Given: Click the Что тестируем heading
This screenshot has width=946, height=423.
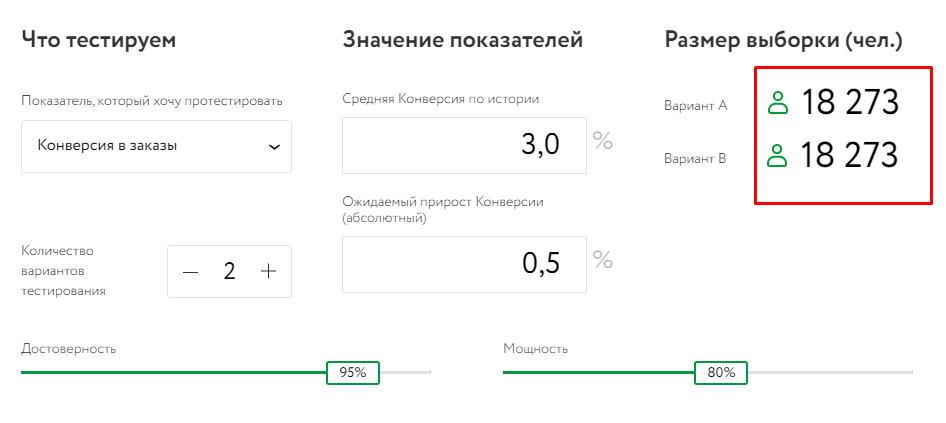Looking at the screenshot, I should tap(98, 40).
